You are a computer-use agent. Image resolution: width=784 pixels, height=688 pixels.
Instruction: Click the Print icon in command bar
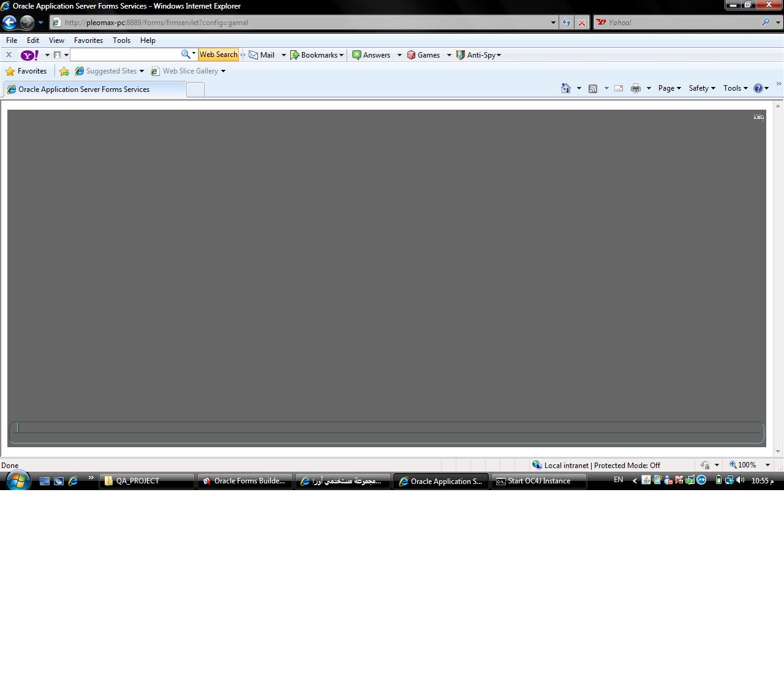coord(636,88)
